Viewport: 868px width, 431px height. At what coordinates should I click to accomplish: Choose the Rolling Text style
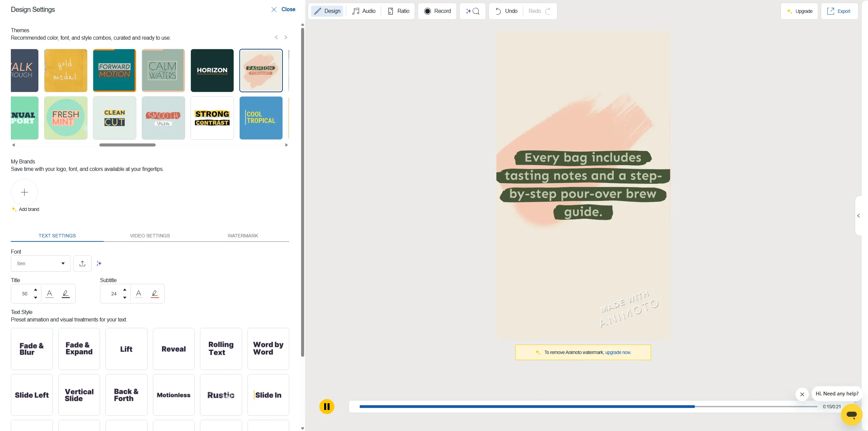221,349
